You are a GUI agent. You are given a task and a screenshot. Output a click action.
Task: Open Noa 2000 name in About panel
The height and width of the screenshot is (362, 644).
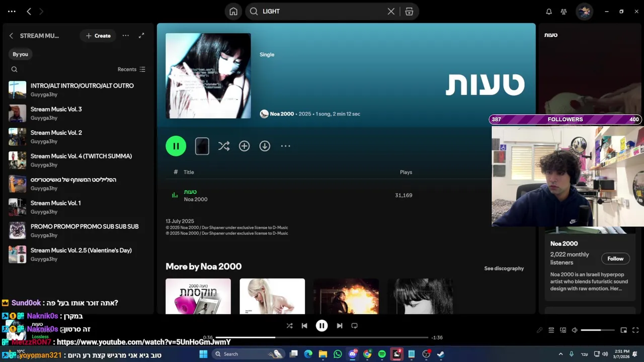click(564, 243)
